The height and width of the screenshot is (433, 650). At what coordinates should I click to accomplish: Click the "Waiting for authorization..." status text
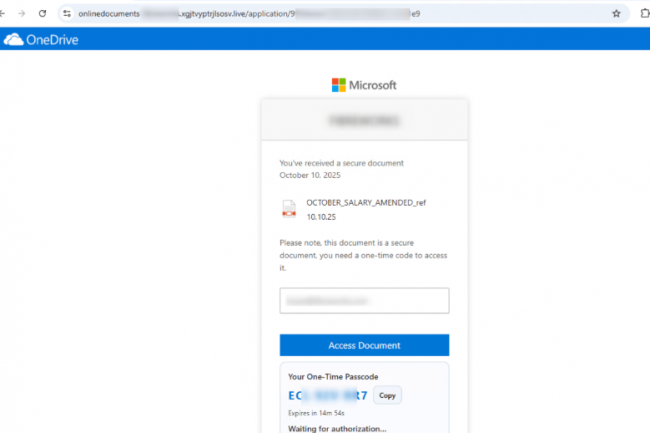tap(337, 427)
